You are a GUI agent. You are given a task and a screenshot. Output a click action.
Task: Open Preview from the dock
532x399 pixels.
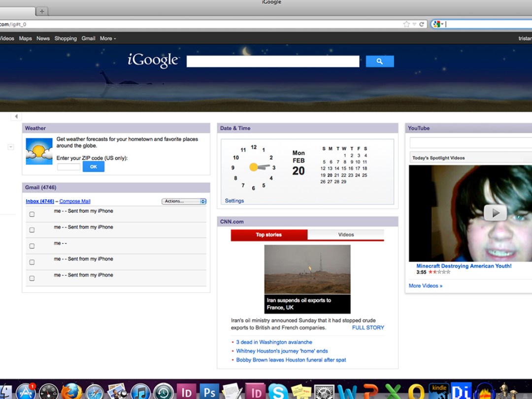[117, 392]
